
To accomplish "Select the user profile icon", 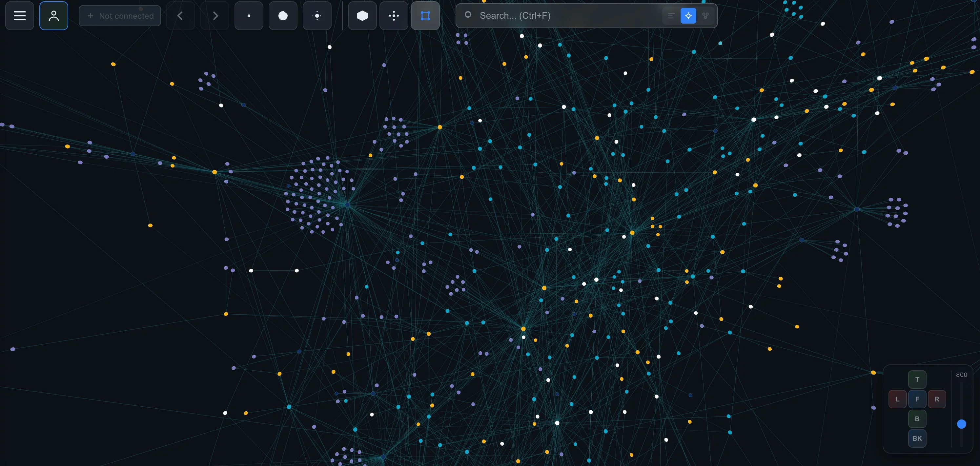I will (x=54, y=16).
